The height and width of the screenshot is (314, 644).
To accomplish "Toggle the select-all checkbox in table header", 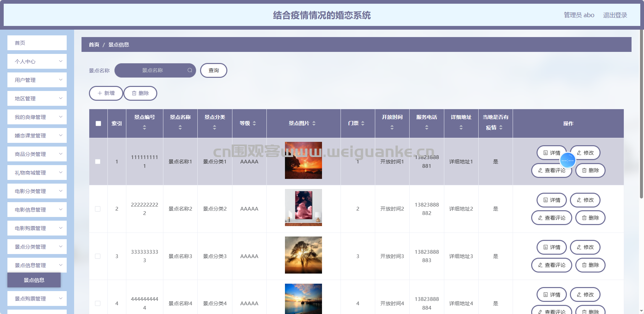I will (x=98, y=123).
